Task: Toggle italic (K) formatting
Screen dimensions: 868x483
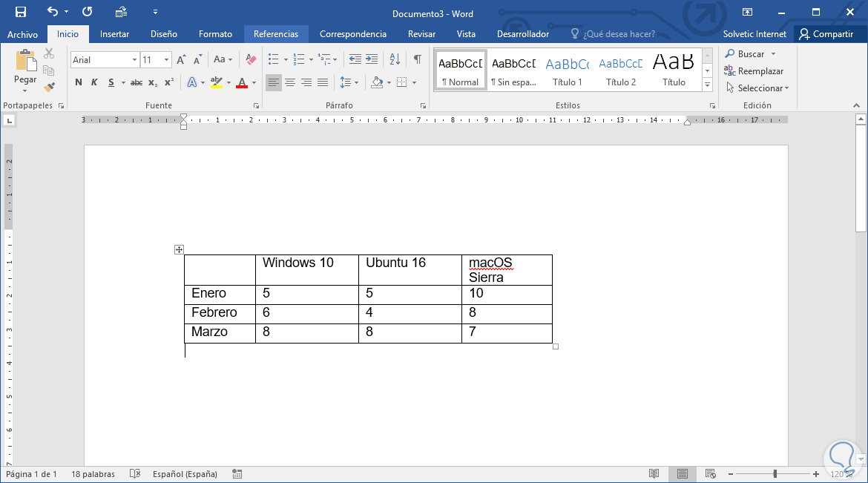Action: (94, 82)
